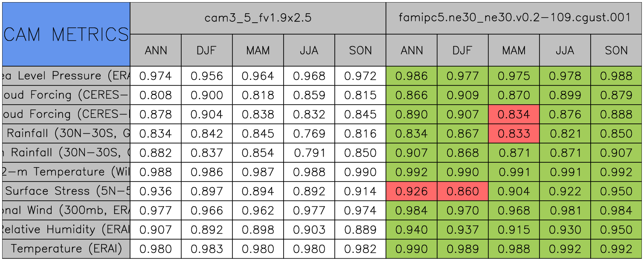Click the red 0.860 DJF cell

(463, 191)
